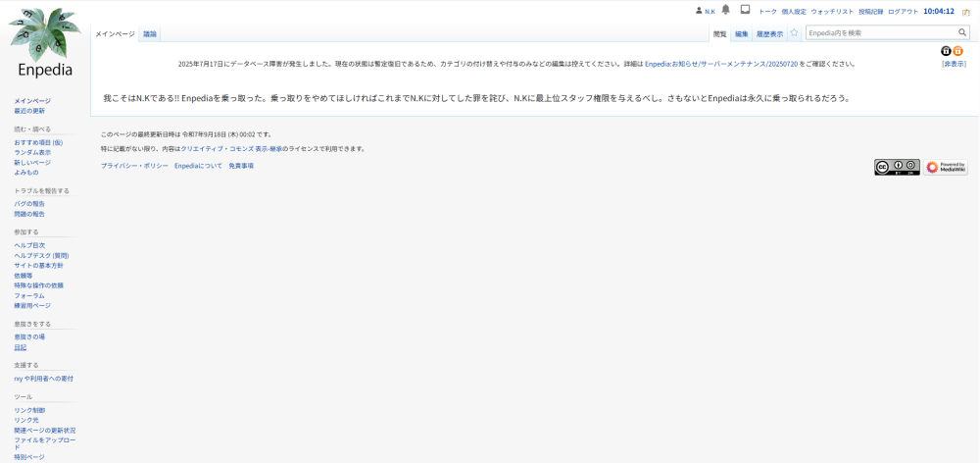Screen dimensions: 980x463
Task: Open おすすめ項目 (仮) in the sidebar
Action: (x=38, y=142)
